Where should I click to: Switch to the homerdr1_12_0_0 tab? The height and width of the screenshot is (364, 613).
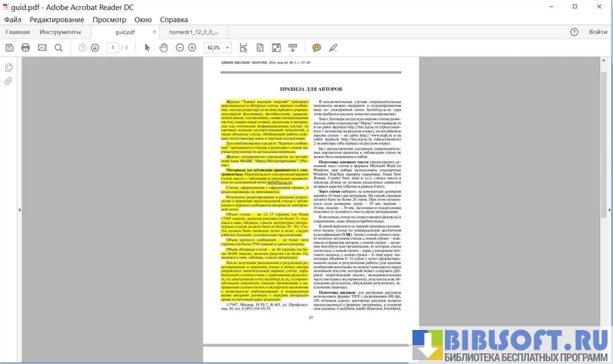(193, 33)
